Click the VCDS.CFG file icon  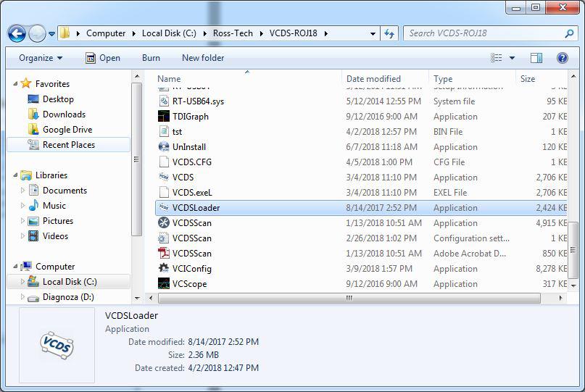click(164, 162)
